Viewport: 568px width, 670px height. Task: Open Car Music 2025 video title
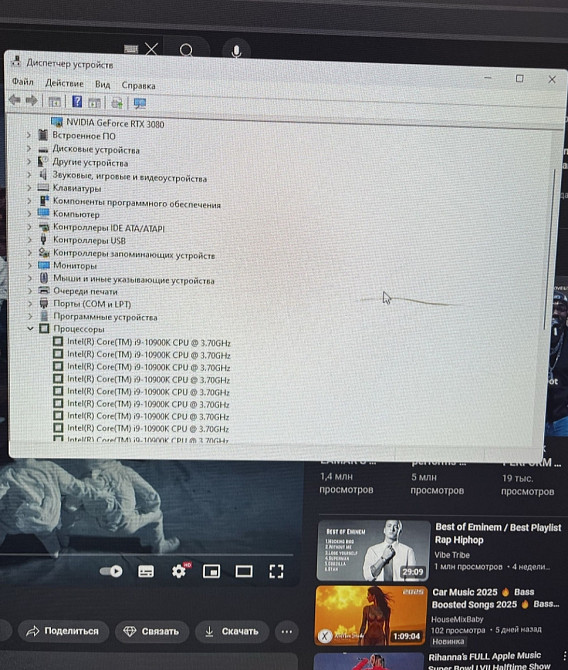click(x=495, y=598)
